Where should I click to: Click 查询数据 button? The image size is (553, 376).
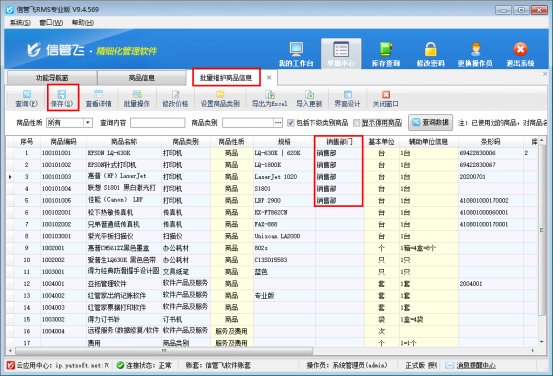click(x=431, y=122)
